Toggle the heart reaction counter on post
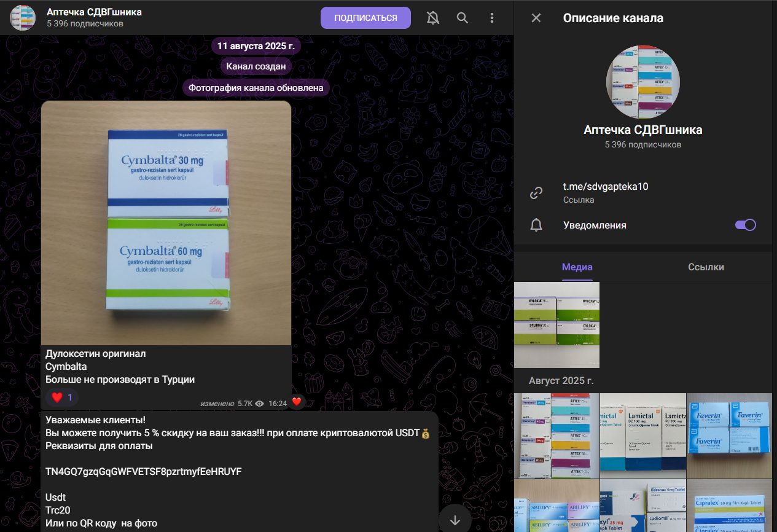This screenshot has height=532, width=777. [62, 397]
